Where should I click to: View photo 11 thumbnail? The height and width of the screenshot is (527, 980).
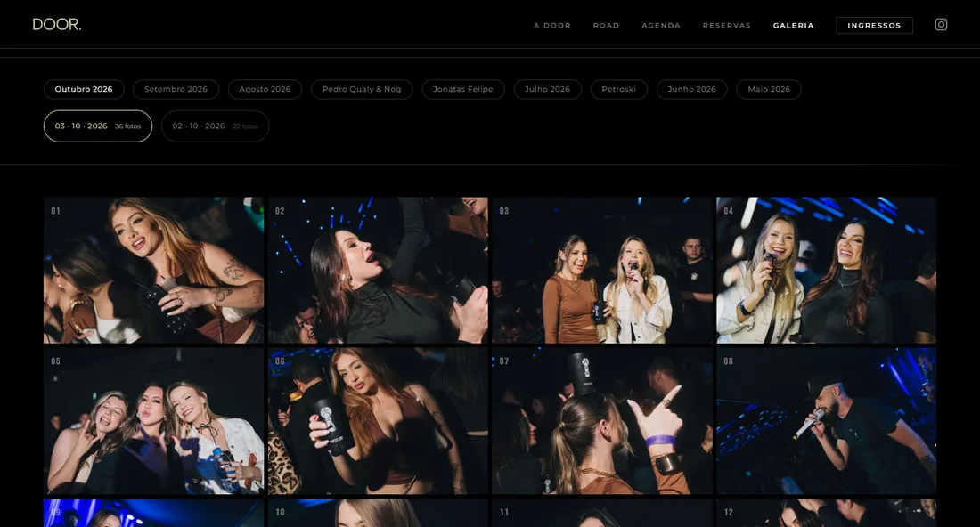pos(602,513)
